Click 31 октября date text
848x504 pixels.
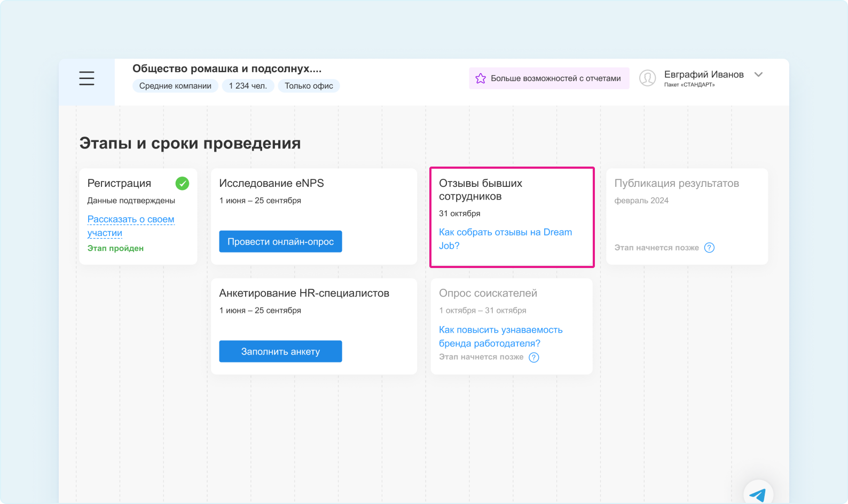point(460,214)
